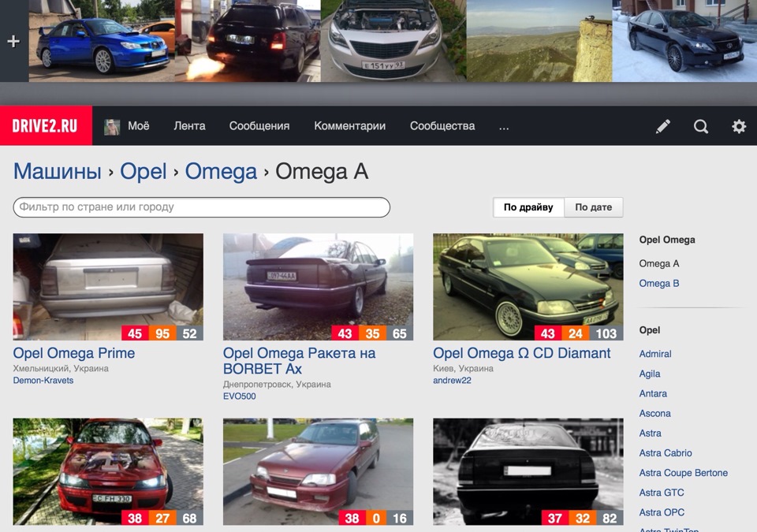The image size is (757, 532).
Task: Click Днепропетровск, Украина location text
Action: 277,385
